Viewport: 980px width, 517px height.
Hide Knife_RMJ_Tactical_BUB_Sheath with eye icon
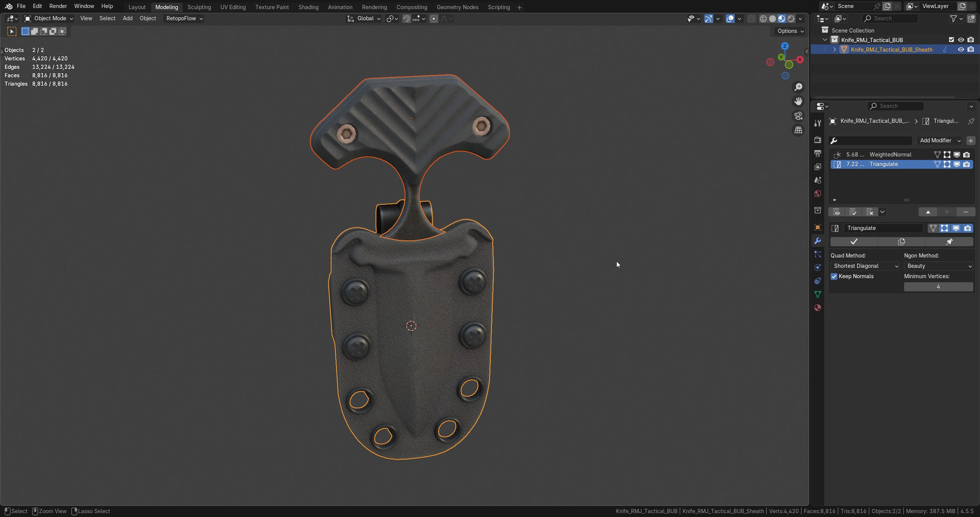pyautogui.click(x=960, y=49)
